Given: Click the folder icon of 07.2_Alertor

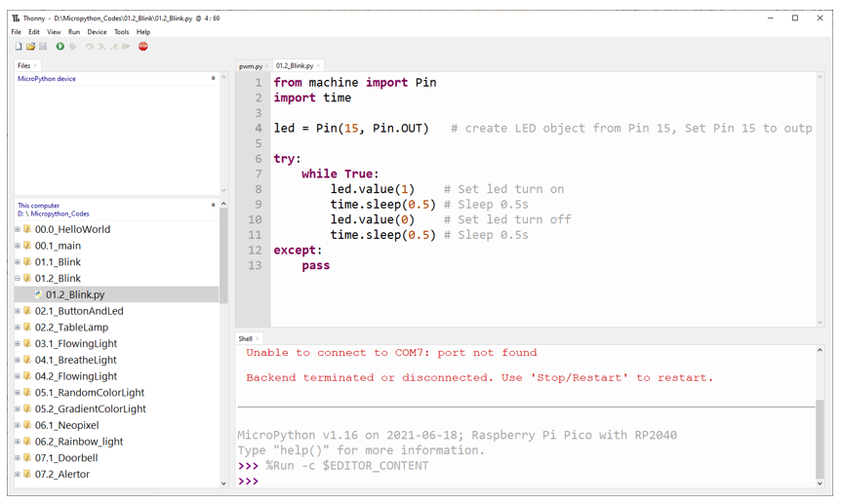Looking at the screenshot, I should click(x=27, y=474).
